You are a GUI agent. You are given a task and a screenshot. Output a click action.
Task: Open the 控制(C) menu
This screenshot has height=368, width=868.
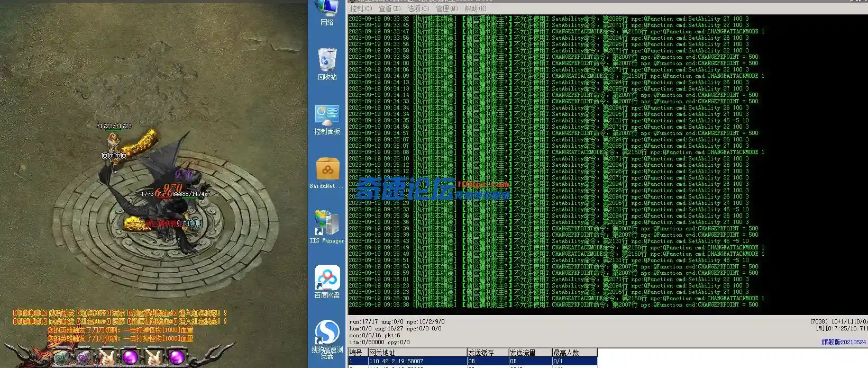(x=361, y=8)
